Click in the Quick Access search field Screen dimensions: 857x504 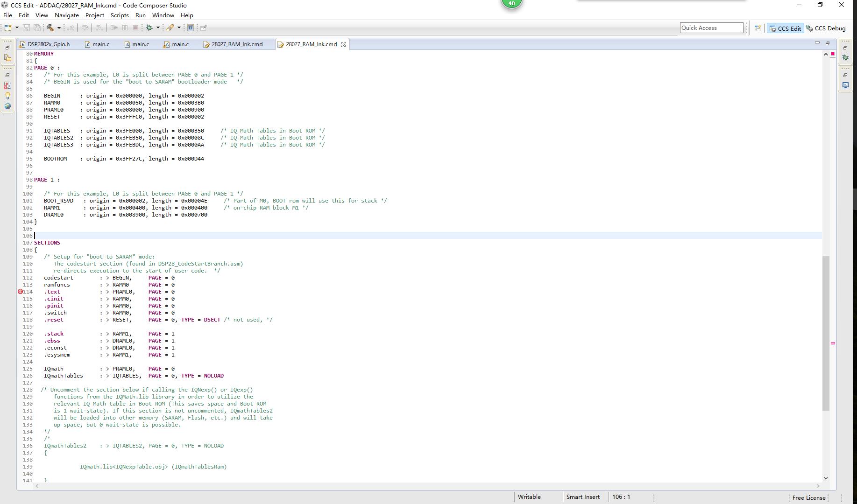(711, 28)
